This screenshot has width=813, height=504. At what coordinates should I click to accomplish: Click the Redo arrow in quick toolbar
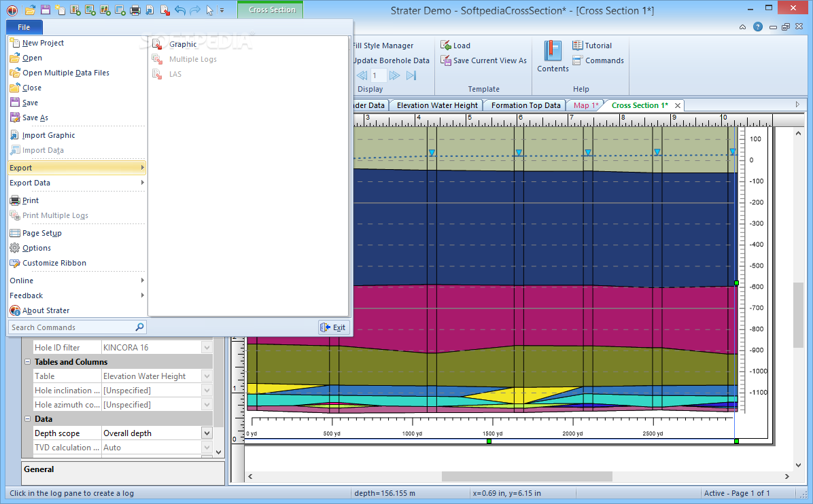tap(195, 10)
